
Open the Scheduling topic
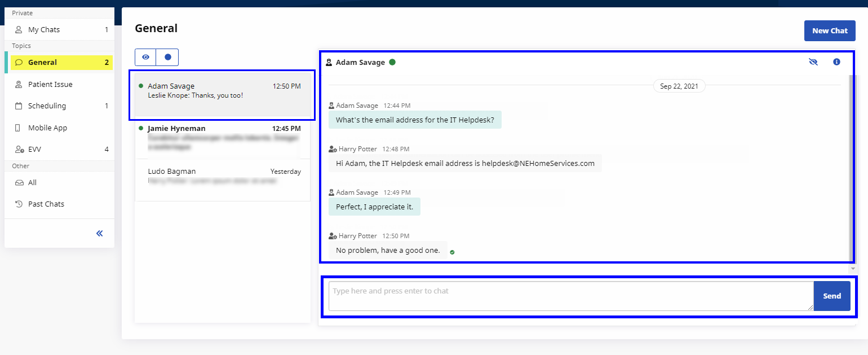pyautogui.click(x=47, y=106)
